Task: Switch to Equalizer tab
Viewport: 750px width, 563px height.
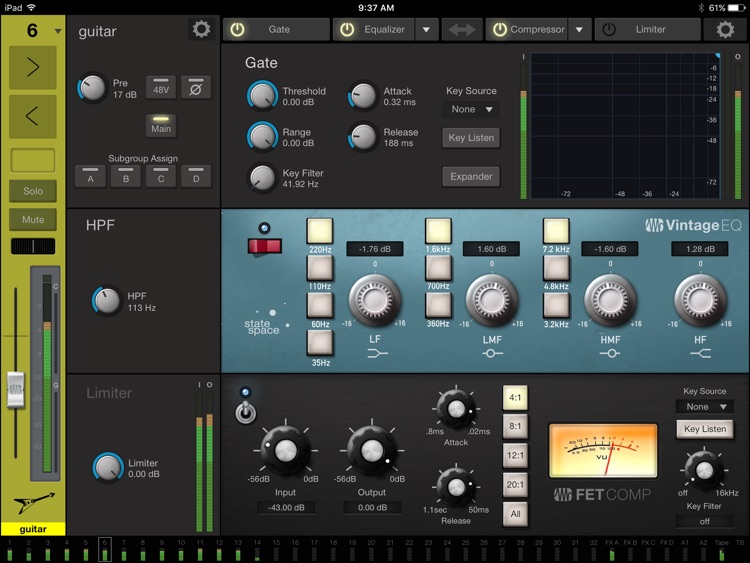Action: (374, 30)
